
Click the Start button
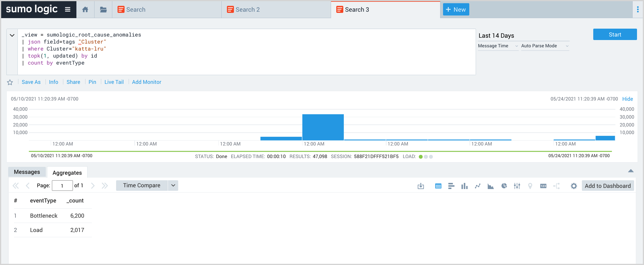tap(615, 34)
